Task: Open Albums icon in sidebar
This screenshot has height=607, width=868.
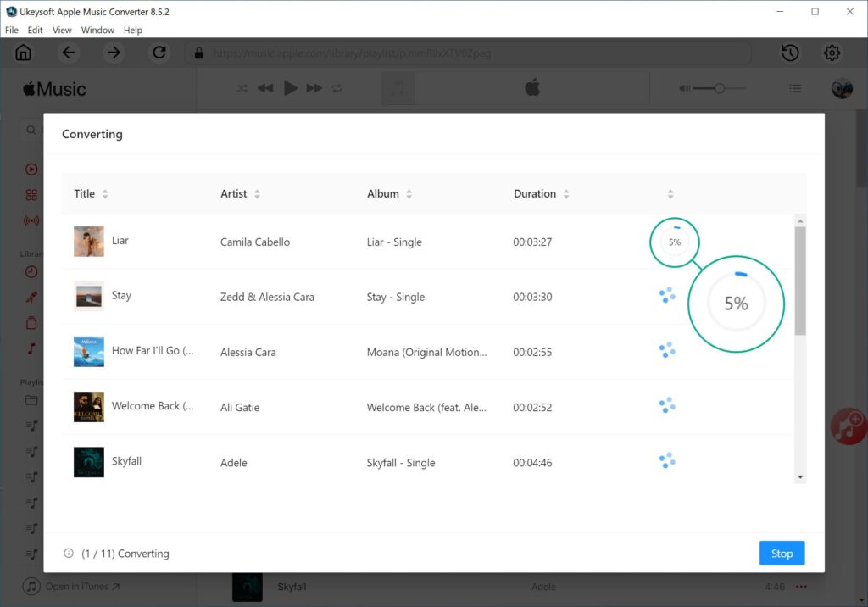Action: pyautogui.click(x=31, y=323)
